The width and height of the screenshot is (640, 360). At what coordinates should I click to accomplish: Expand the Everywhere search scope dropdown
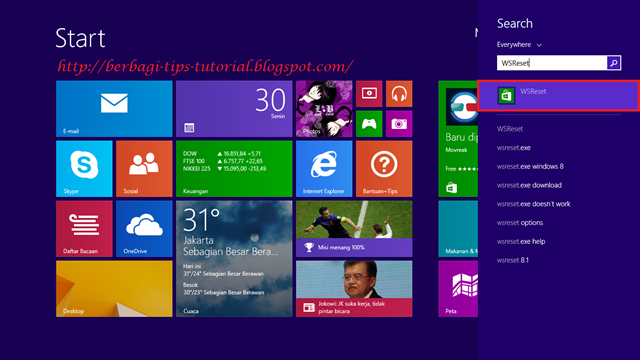click(519, 44)
